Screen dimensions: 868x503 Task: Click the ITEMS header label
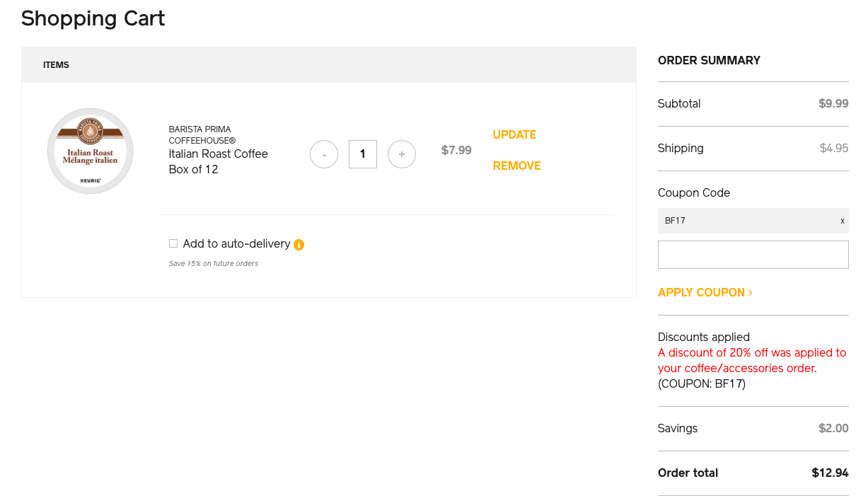coord(56,65)
